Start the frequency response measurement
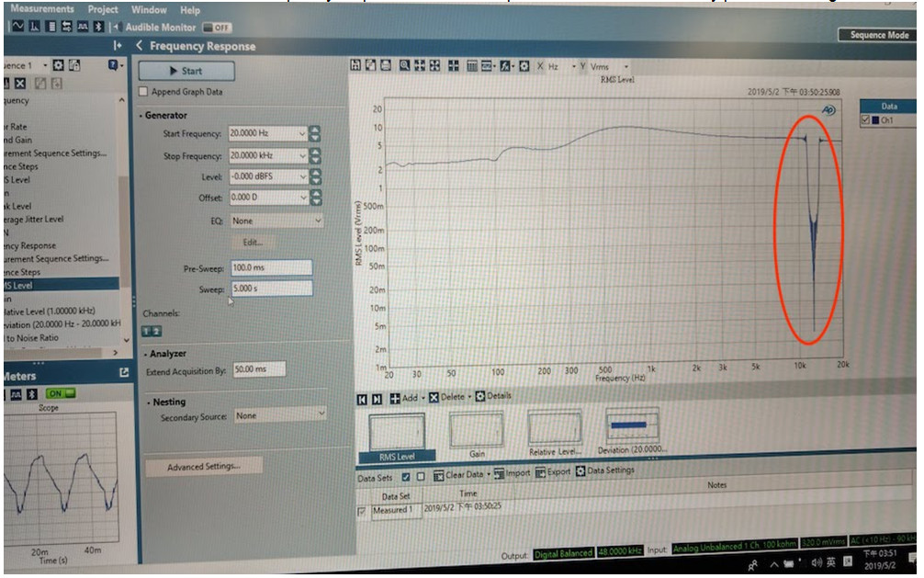This screenshot has width=924, height=578. click(186, 71)
